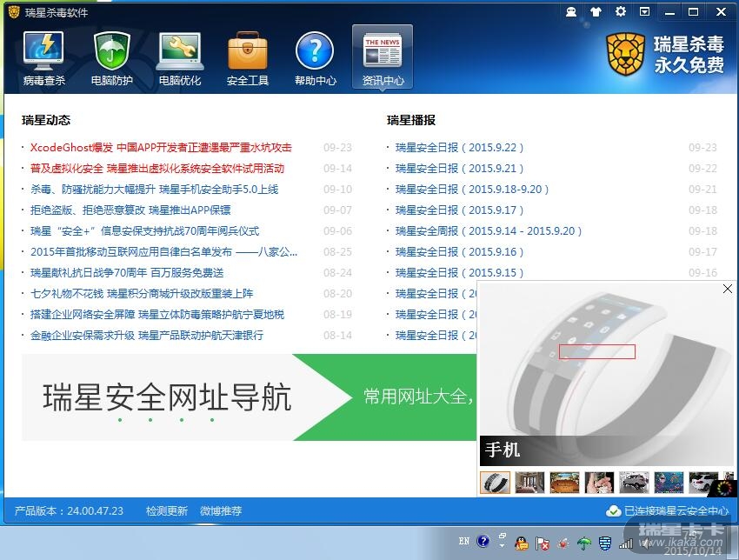Select the room interior thumbnail
739x560 pixels.
(529, 483)
